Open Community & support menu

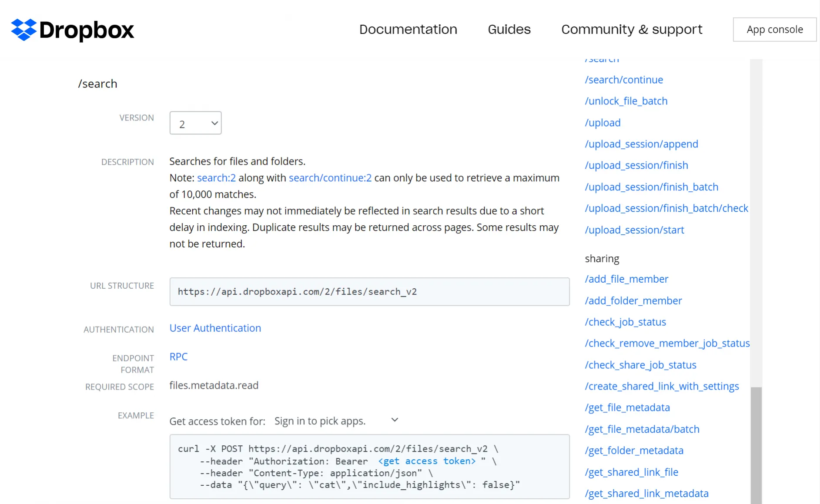click(x=632, y=29)
